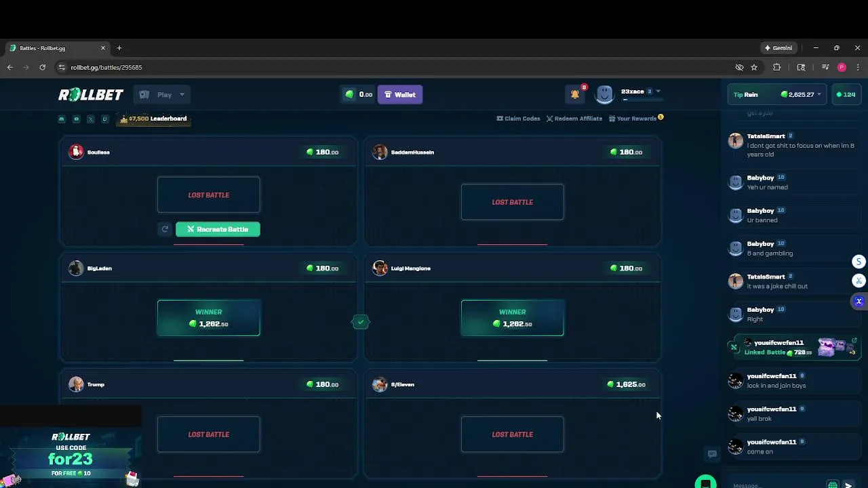Click the rollbet.gg/battles URL address bar
Image resolution: width=868 pixels, height=488 pixels.
[x=393, y=67]
